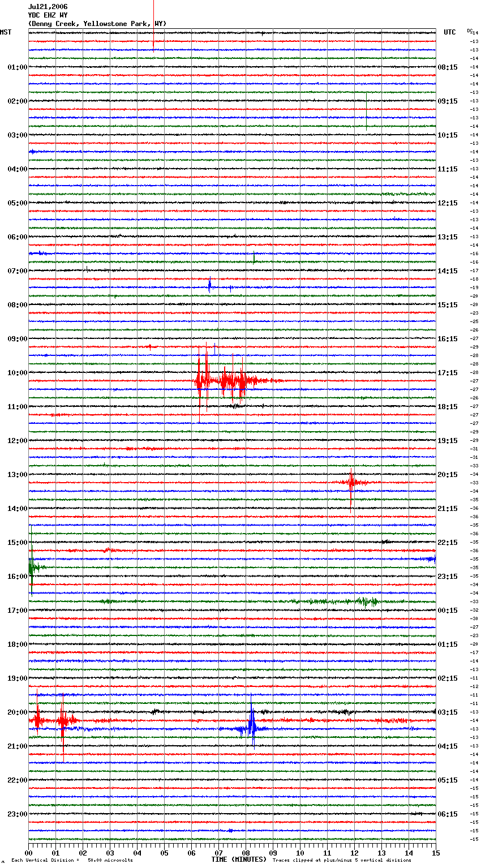
Task: Click the MST label "12:00"
Action: [x=18, y=441]
